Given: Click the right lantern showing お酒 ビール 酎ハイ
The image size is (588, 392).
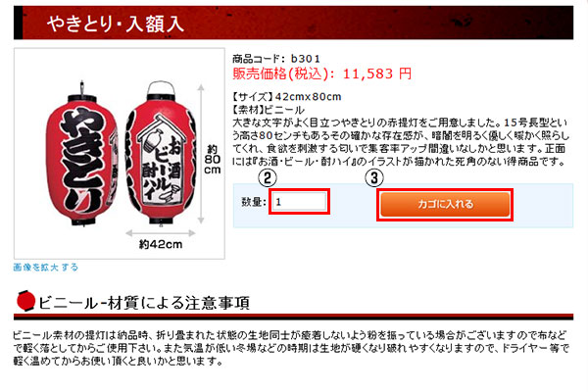Looking at the screenshot, I should [161, 154].
